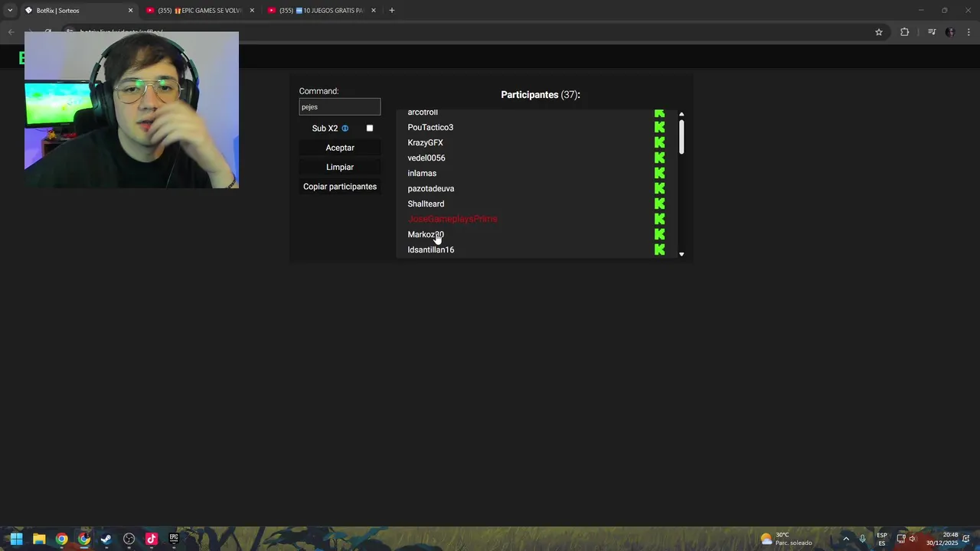980x551 pixels.
Task: Click the Kick icon next to Shallteard
Action: tap(659, 204)
